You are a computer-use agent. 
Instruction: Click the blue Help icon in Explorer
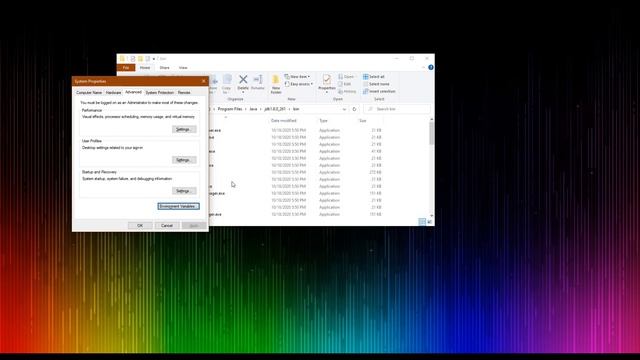[431, 67]
